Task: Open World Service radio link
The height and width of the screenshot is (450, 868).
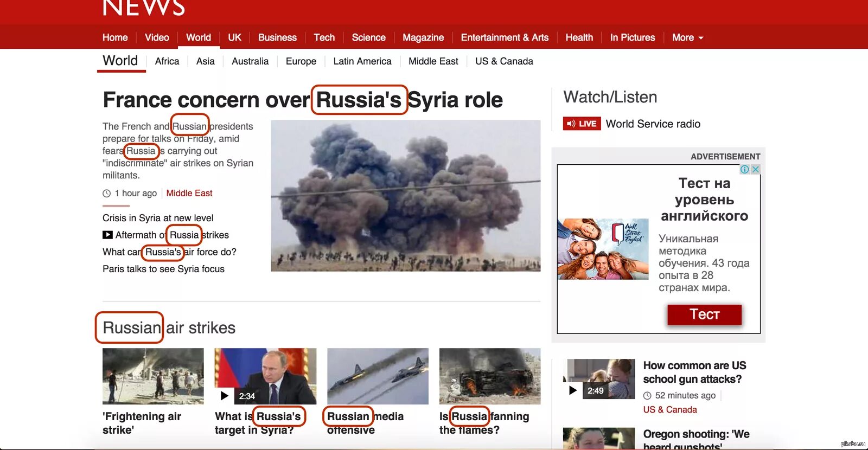Action: 653,124
